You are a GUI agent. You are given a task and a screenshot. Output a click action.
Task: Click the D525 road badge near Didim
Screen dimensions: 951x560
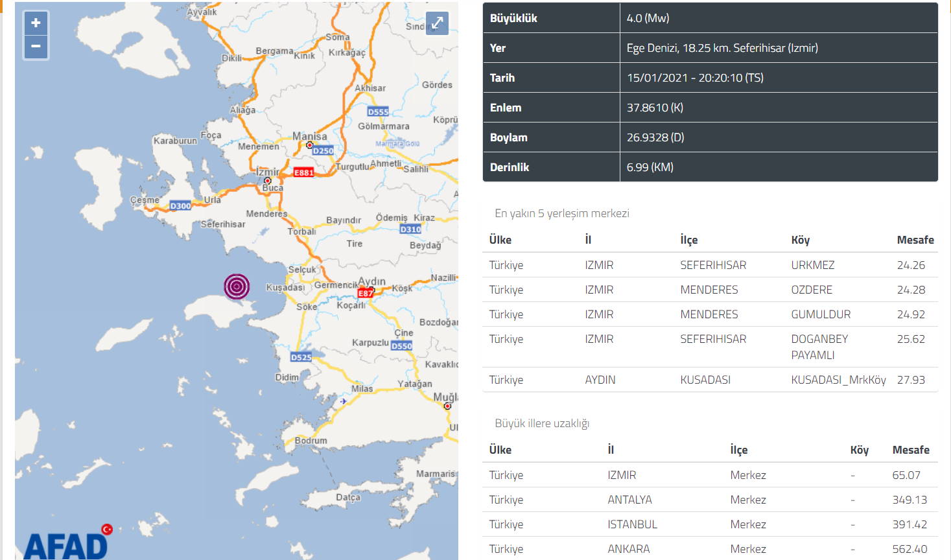[x=301, y=357]
